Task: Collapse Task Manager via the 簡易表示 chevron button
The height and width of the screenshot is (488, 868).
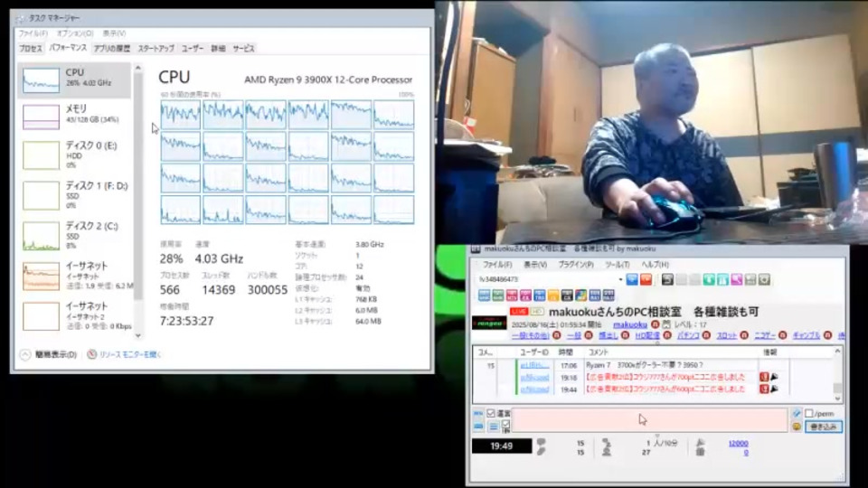Action: click(25, 354)
